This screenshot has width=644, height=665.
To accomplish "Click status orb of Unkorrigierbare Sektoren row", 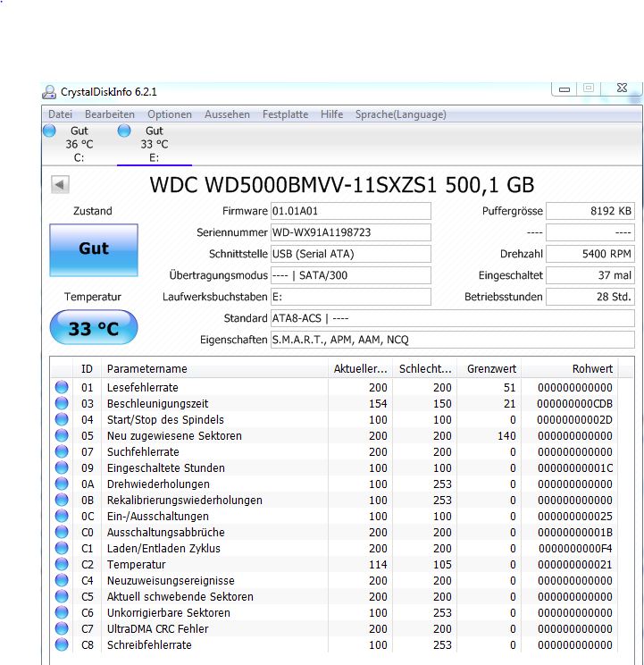I will click(62, 612).
